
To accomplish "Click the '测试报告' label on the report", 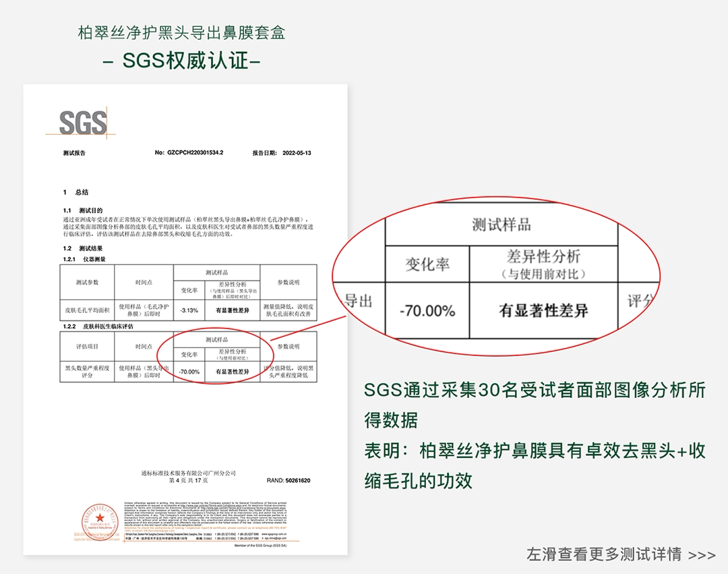I will 74,153.
